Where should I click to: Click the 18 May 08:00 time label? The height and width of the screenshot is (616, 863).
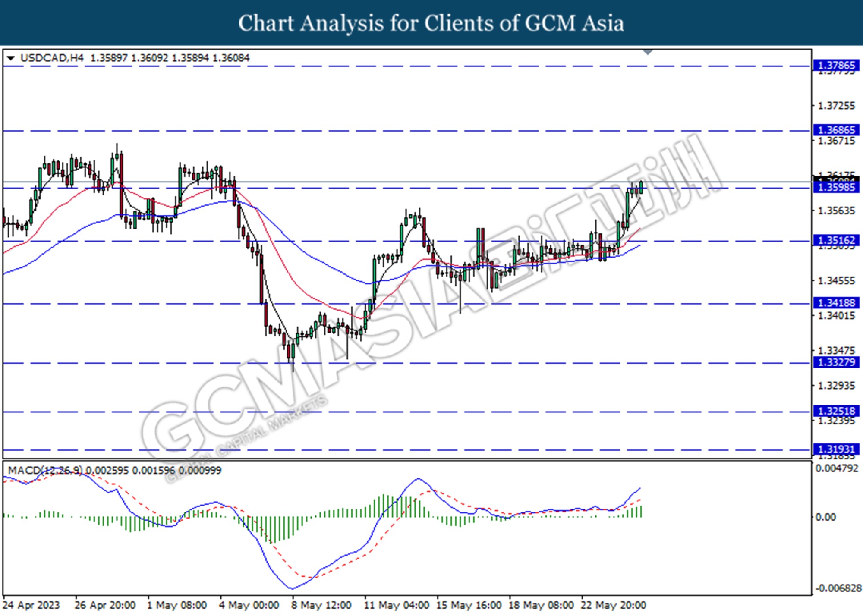541,605
